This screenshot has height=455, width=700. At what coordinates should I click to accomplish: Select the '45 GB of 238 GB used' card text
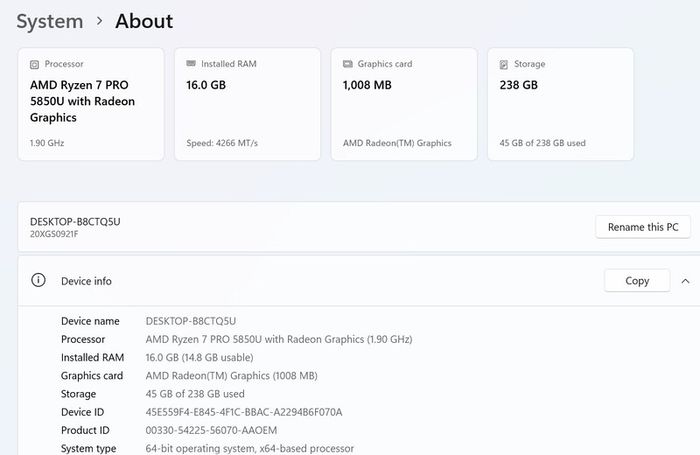[x=542, y=143]
